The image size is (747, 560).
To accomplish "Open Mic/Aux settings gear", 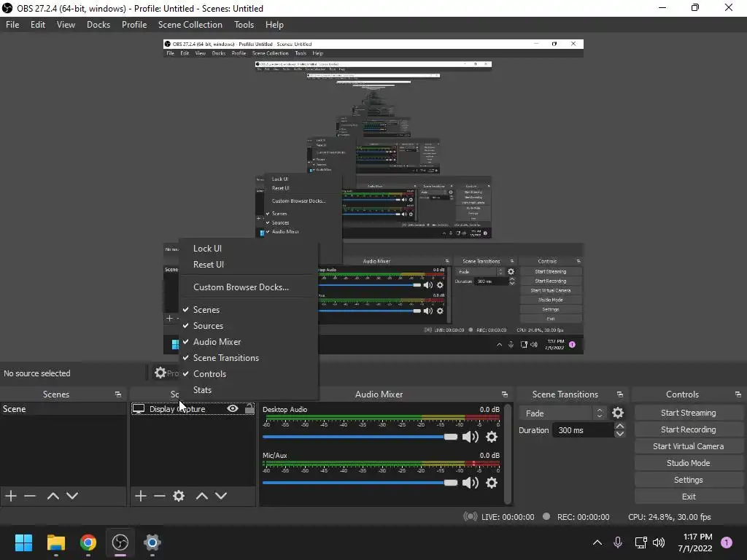I will click(492, 483).
